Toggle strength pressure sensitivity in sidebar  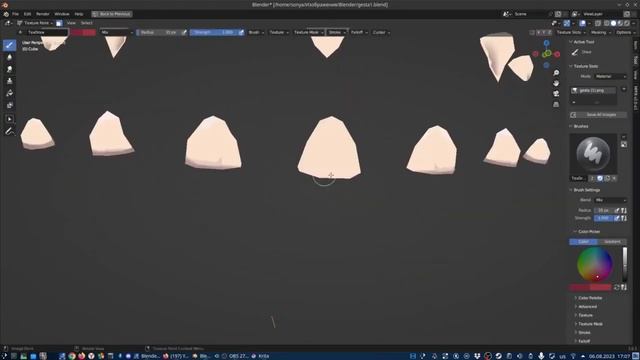(x=617, y=218)
